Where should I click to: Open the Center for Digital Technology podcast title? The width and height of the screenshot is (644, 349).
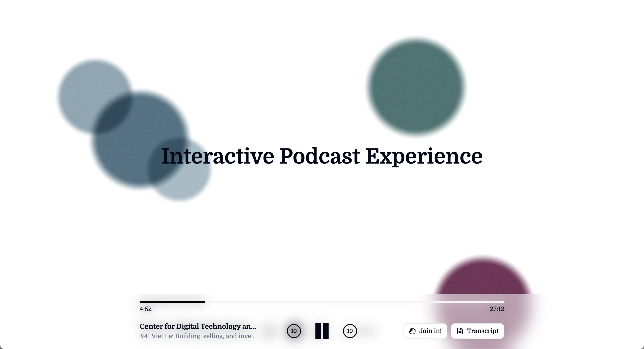198,326
